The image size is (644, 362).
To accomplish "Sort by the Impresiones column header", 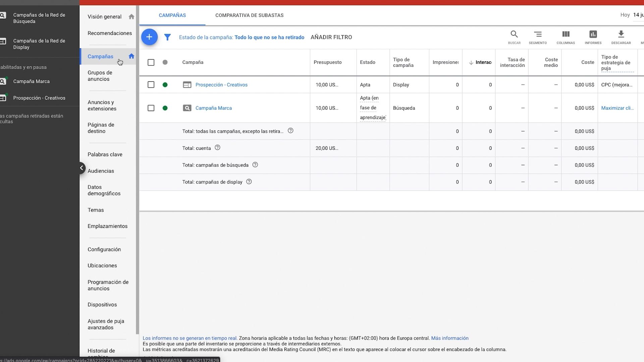I will (446, 62).
